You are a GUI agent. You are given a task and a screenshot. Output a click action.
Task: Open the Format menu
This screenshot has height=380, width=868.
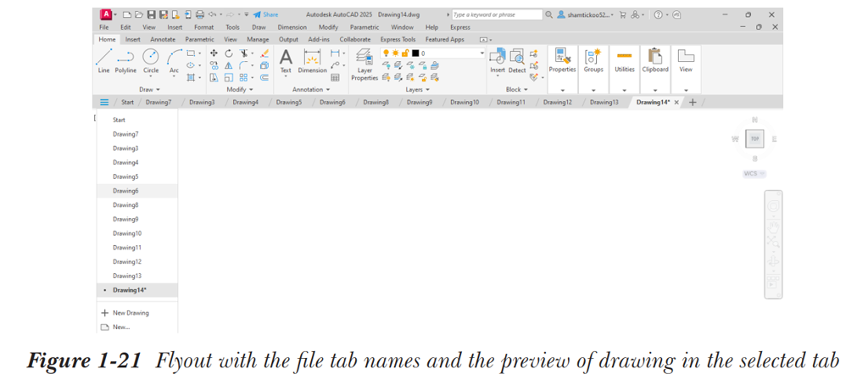[x=203, y=27]
